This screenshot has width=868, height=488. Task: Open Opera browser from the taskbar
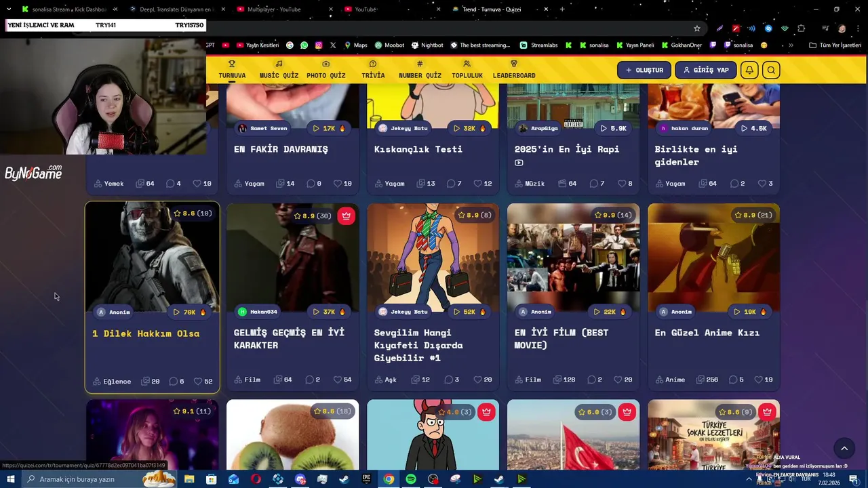(256, 479)
